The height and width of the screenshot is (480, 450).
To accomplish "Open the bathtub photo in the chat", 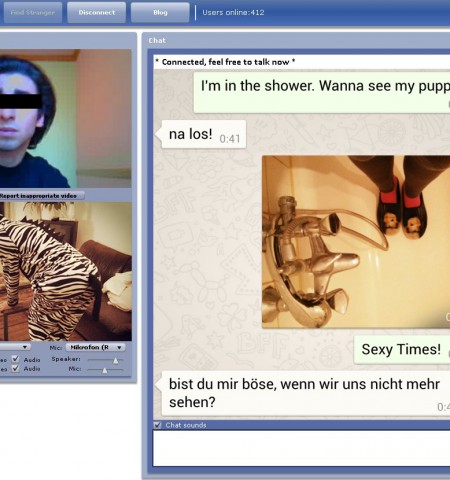I will (x=356, y=242).
